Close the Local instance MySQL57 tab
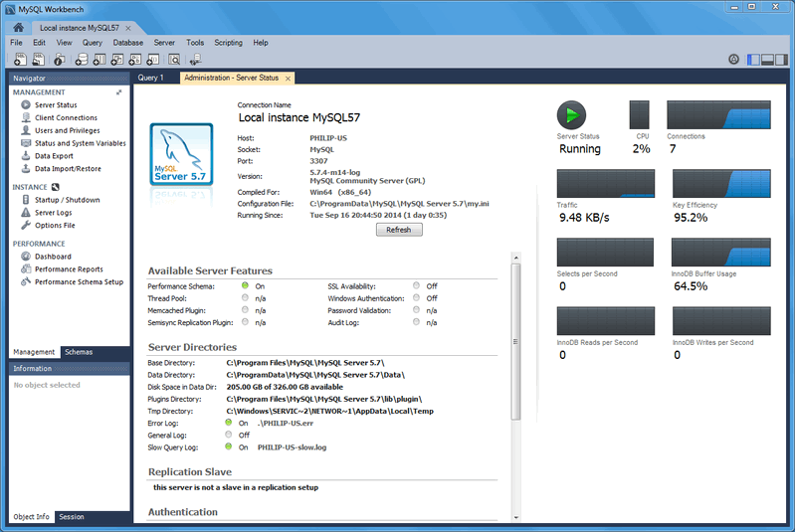 click(x=128, y=28)
